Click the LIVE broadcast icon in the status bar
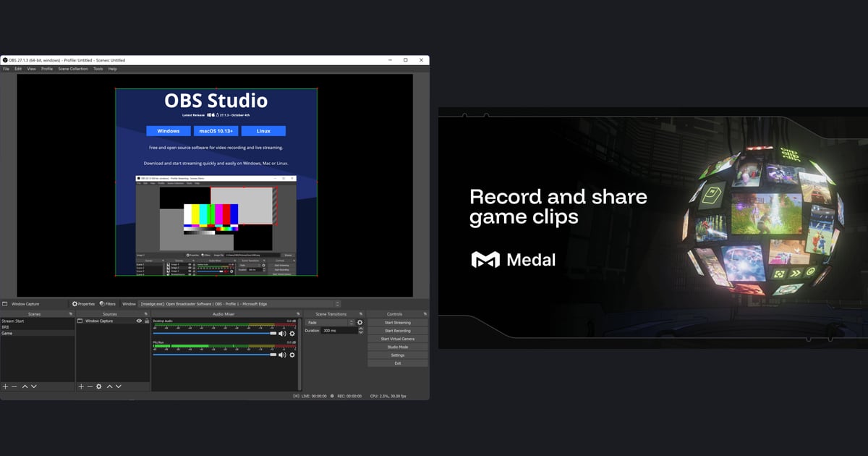Viewport: 868px width, 456px height. pos(297,396)
